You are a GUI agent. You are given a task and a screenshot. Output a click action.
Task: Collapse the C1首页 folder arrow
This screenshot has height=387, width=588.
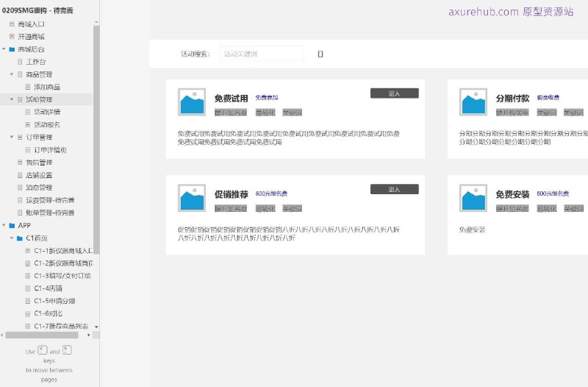[12, 238]
